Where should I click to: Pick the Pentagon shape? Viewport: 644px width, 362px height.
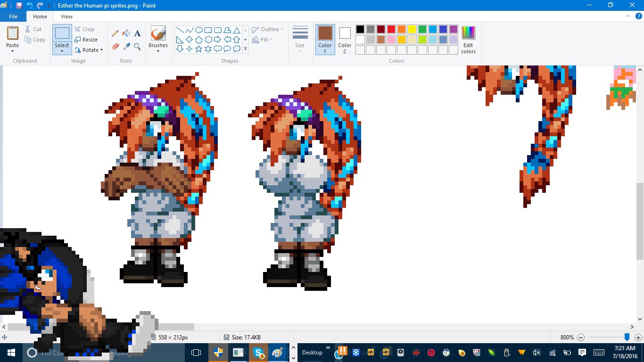pos(198,40)
